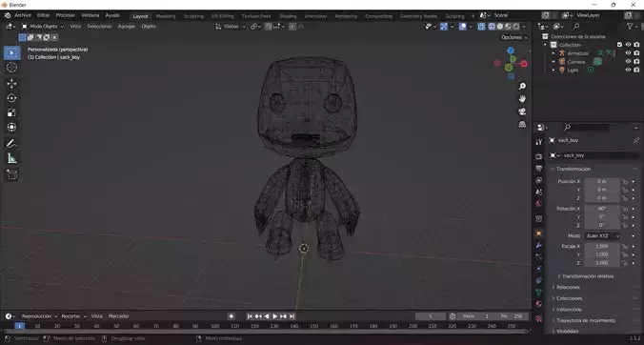Screen dimensions: 644x345
Task: Open the Agregar menu in viewport
Action: [x=127, y=27]
